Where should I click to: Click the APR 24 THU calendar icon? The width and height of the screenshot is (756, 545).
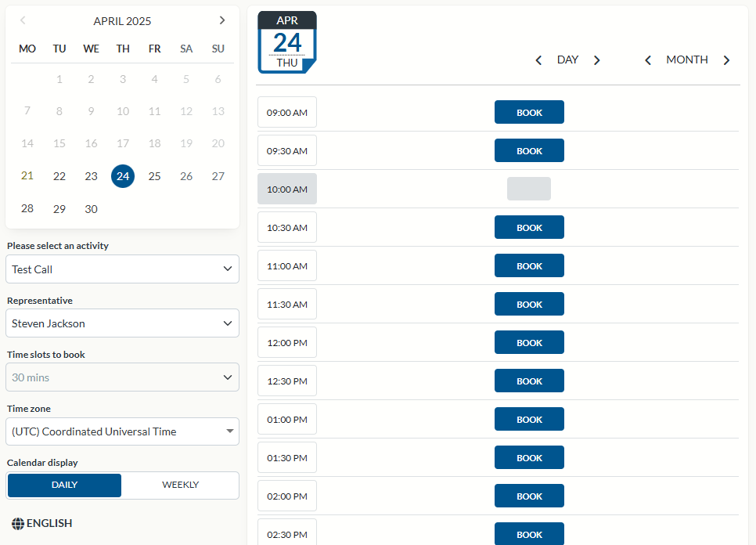pos(287,42)
